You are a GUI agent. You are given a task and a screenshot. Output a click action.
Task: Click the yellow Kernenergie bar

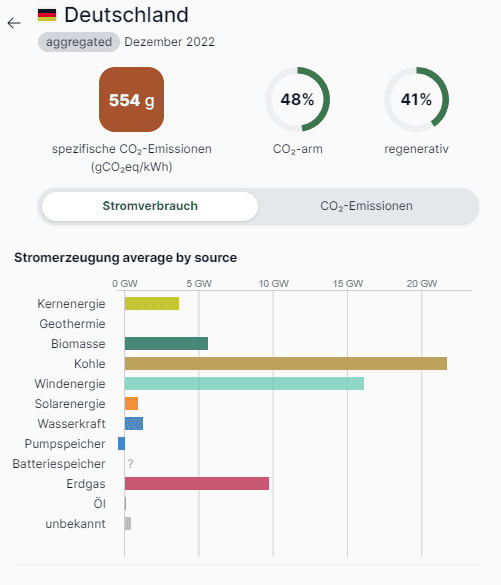click(152, 304)
